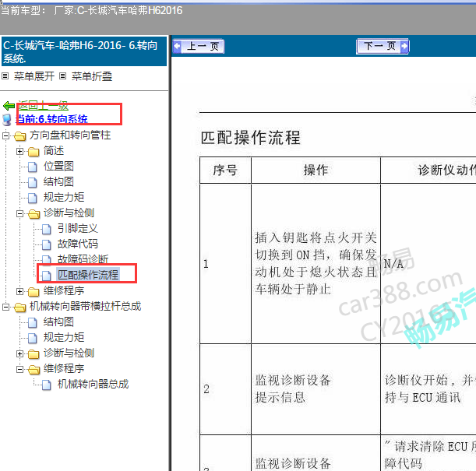Select the 机械转向器带横拉杆总成 tree item
Screen dimensions: 476x471
85,307
